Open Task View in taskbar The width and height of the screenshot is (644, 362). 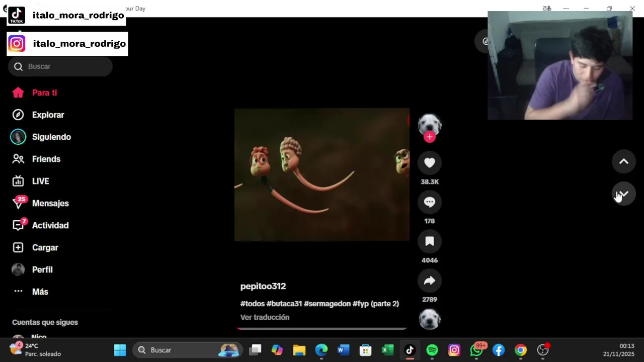point(256,350)
